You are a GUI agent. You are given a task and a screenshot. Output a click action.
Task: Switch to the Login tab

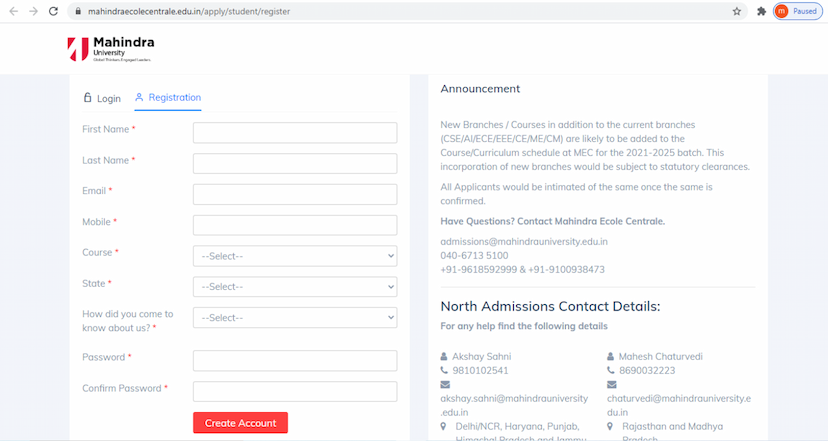click(x=102, y=98)
